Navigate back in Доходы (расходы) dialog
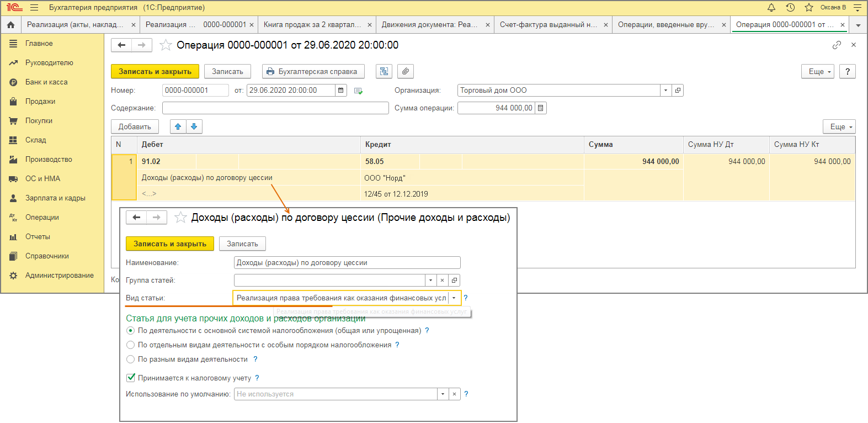868x423 pixels. click(x=136, y=218)
